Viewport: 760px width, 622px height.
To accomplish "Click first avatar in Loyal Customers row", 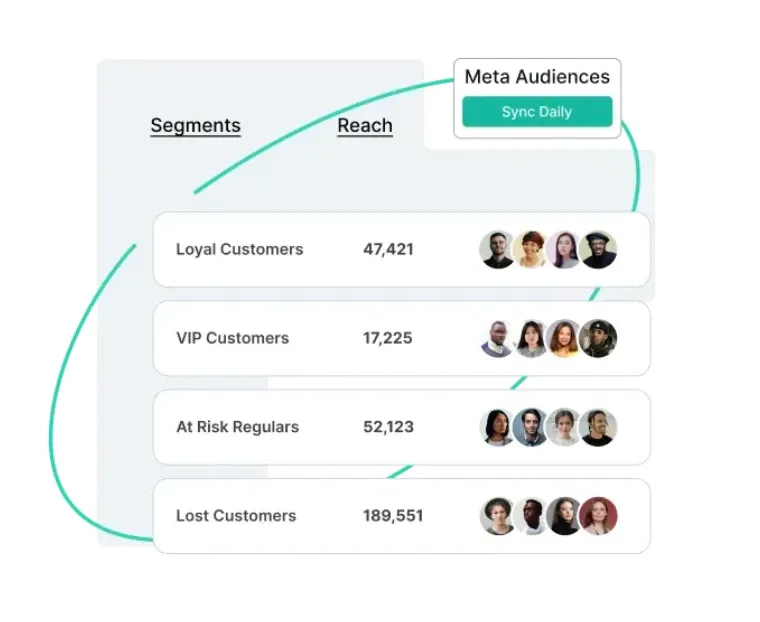I will pos(498,249).
